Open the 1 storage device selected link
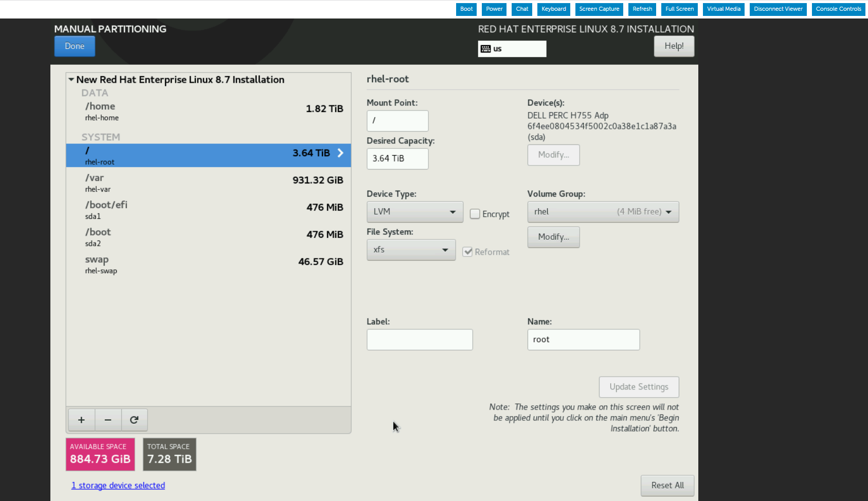Viewport: 868px width, 501px height. click(118, 485)
